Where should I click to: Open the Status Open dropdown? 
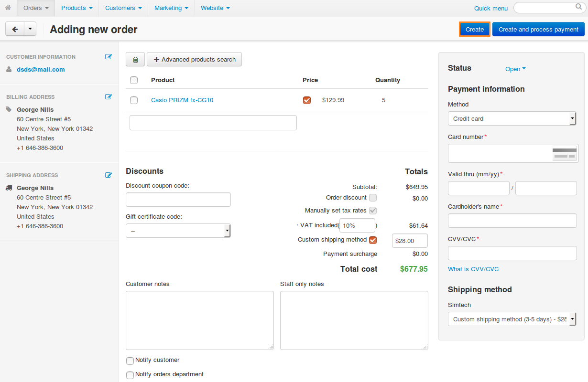tap(515, 69)
